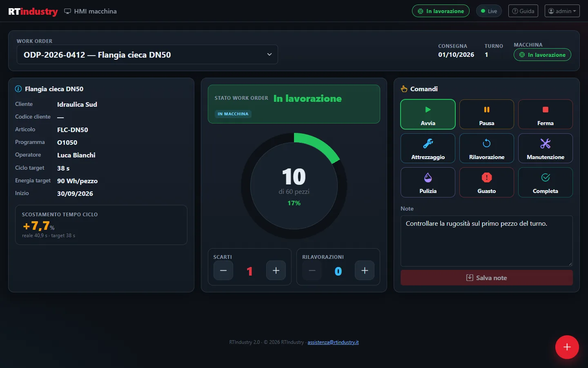Click the Salva note button
This screenshot has height=368, width=588.
(x=487, y=278)
